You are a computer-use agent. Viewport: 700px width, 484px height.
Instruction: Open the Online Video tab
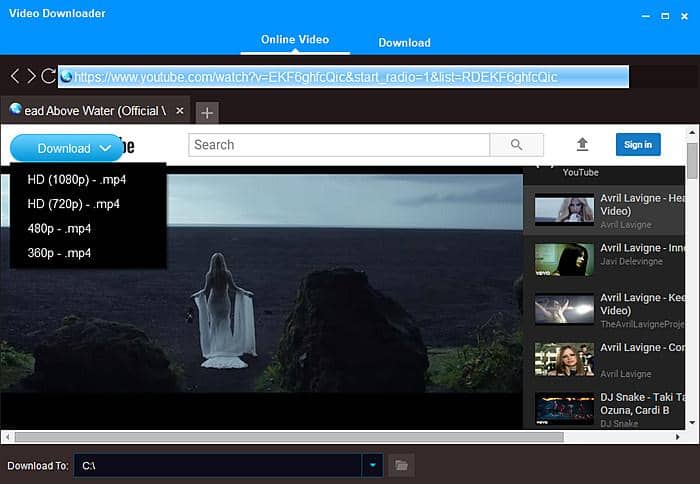coord(295,40)
